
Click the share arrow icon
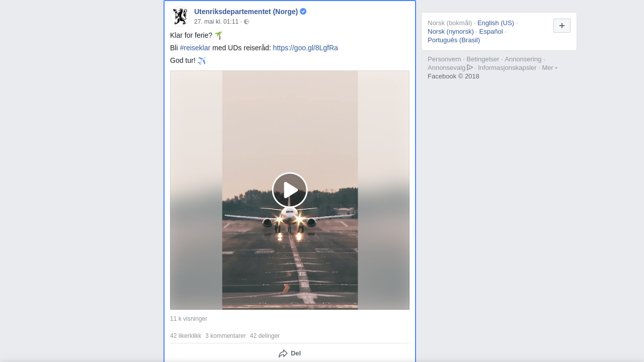[283, 353]
